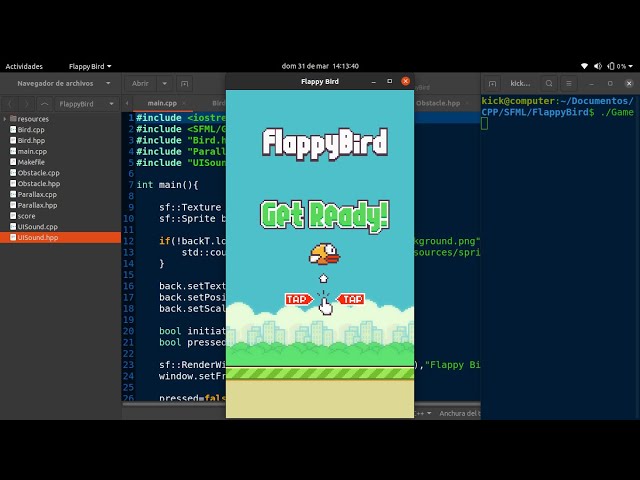
Task: Open Parallax.hpp in file list
Action: click(x=37, y=205)
